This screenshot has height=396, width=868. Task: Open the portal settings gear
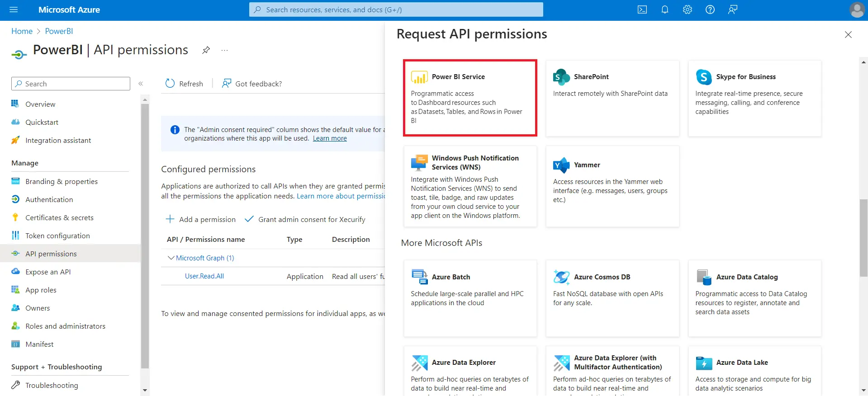(688, 9)
